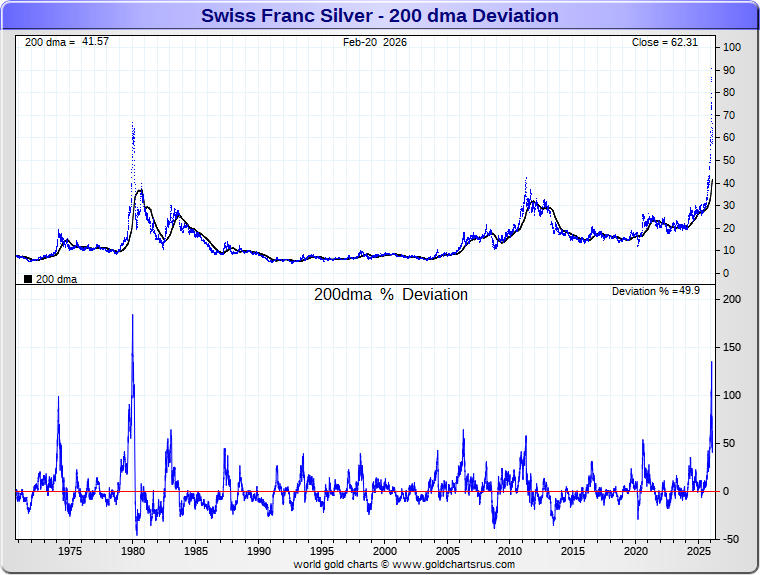Click the price axis label 10
The image size is (760, 575).
[x=729, y=250]
